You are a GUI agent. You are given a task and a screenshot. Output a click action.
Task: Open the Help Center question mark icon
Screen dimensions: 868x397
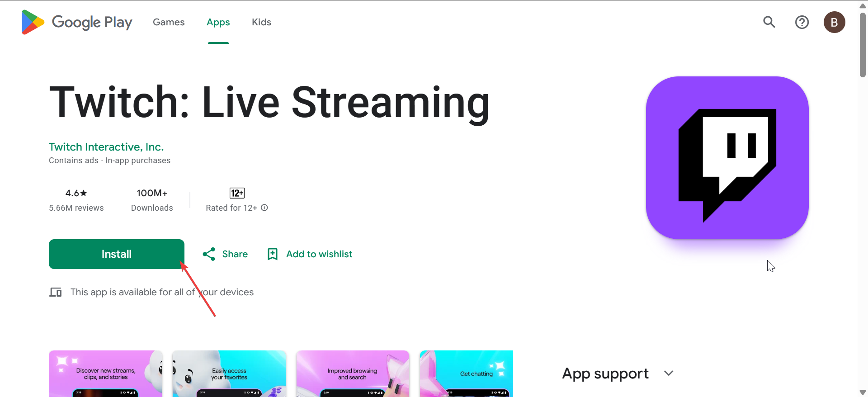pyautogui.click(x=802, y=22)
